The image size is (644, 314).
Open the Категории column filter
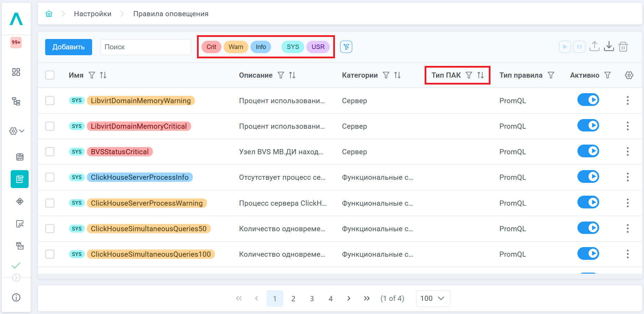[386, 75]
